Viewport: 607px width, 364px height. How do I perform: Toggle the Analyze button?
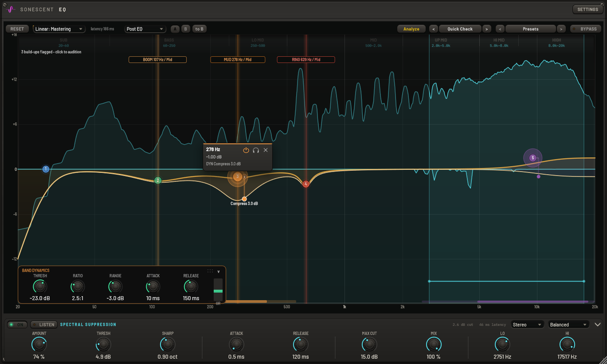click(x=411, y=29)
